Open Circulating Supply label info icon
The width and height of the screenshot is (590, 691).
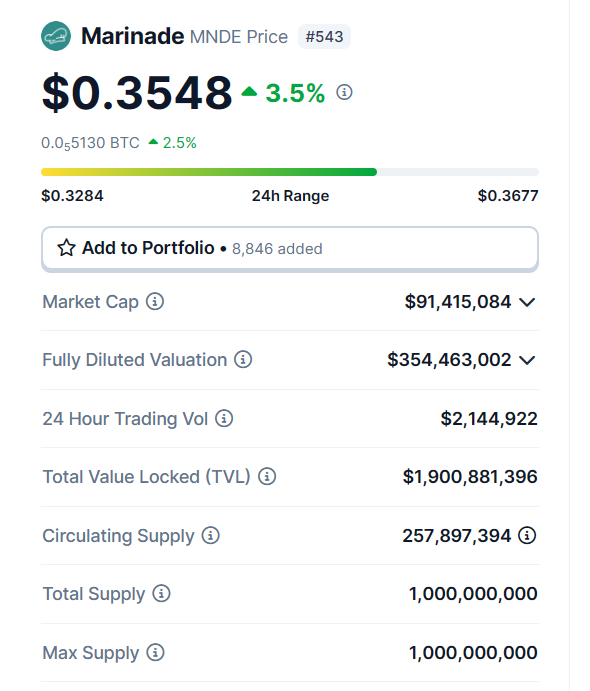click(x=211, y=535)
